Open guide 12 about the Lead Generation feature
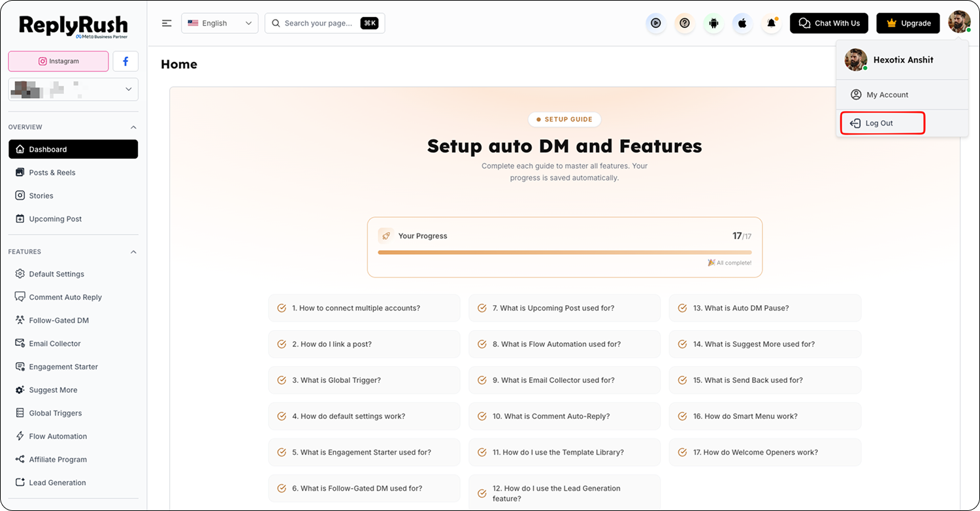The height and width of the screenshot is (511, 980). click(564, 493)
